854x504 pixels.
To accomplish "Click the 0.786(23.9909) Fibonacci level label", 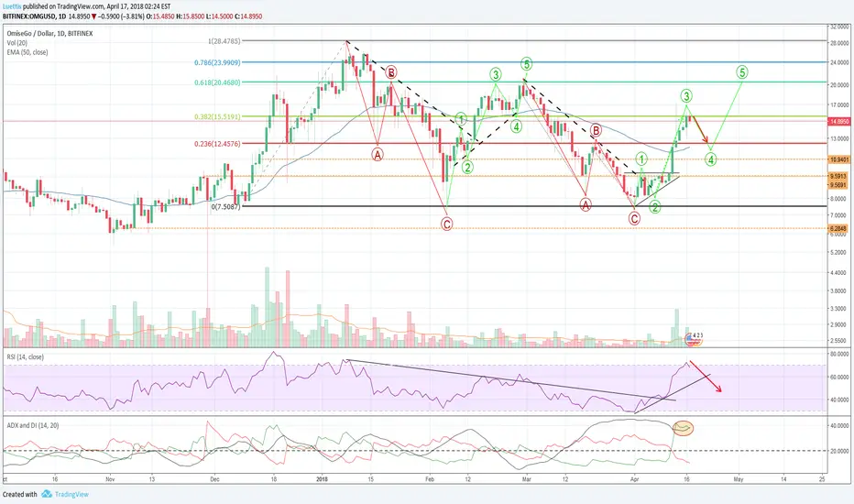I will pyautogui.click(x=217, y=62).
